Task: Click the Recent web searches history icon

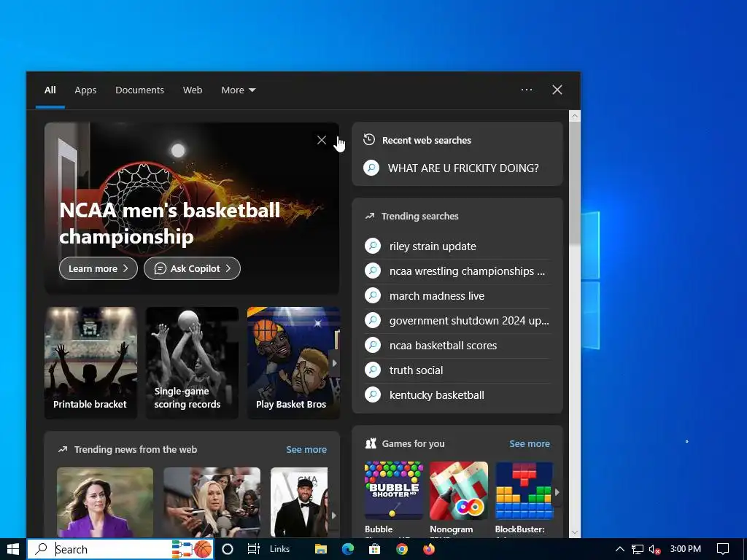Action: coord(368,139)
